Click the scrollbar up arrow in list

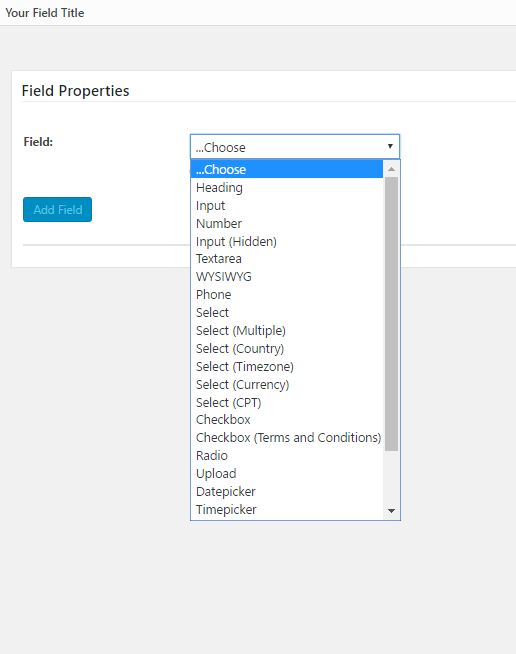391,169
